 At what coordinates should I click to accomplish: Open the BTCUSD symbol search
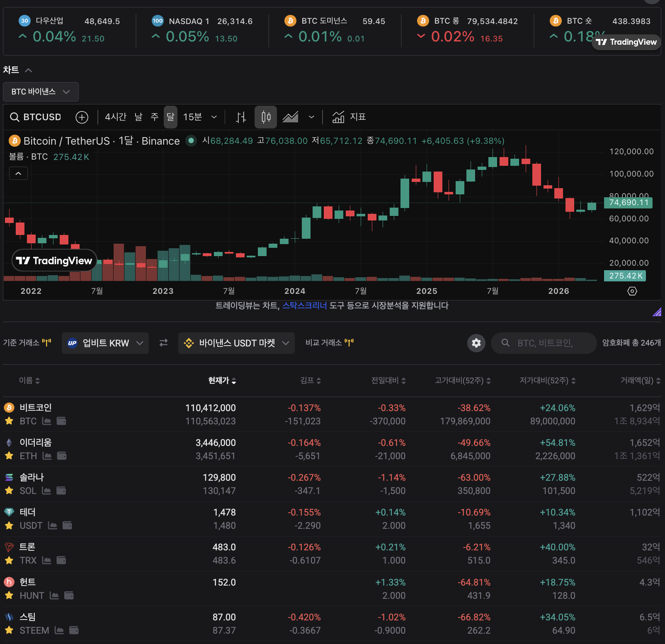(x=36, y=117)
